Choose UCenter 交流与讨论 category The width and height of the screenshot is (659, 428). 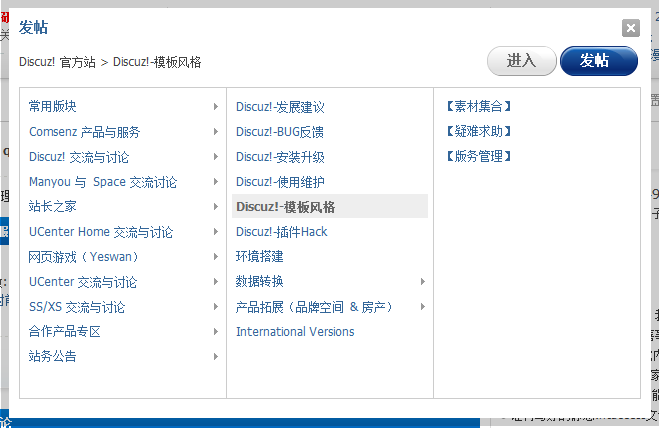pos(83,282)
